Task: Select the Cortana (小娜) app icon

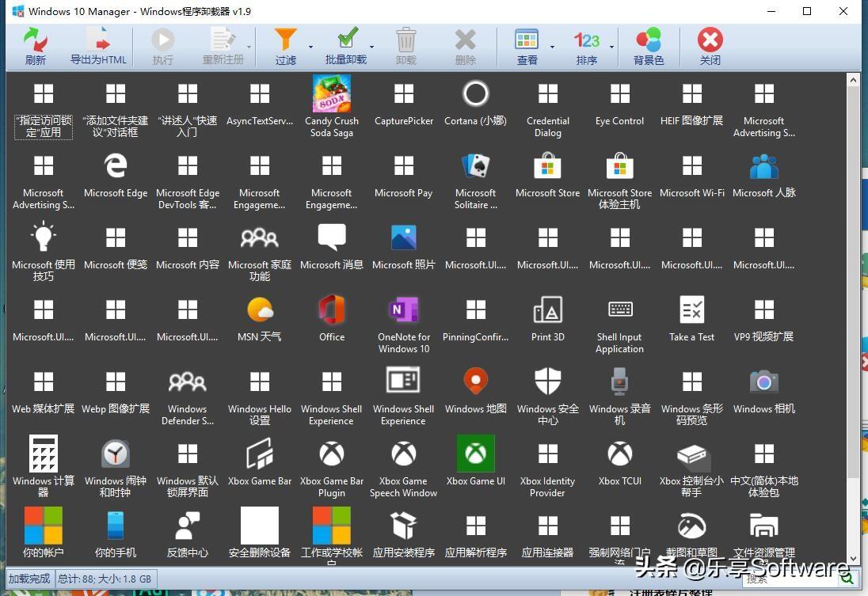Action: [x=475, y=93]
